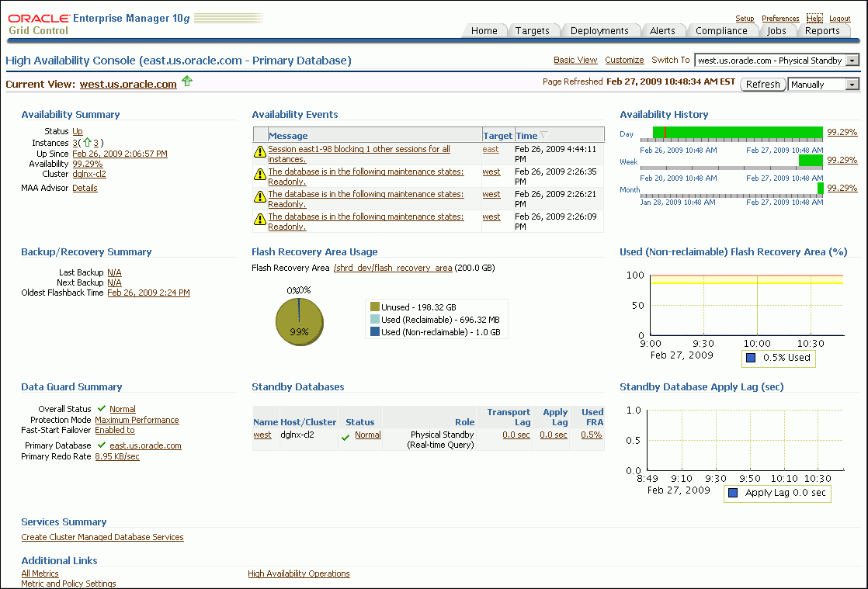This screenshot has width=868, height=589.
Task: Open the west standby database name link
Action: [262, 435]
